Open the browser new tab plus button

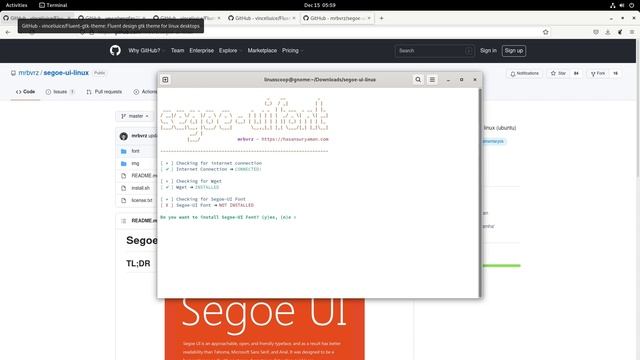tap(381, 18)
